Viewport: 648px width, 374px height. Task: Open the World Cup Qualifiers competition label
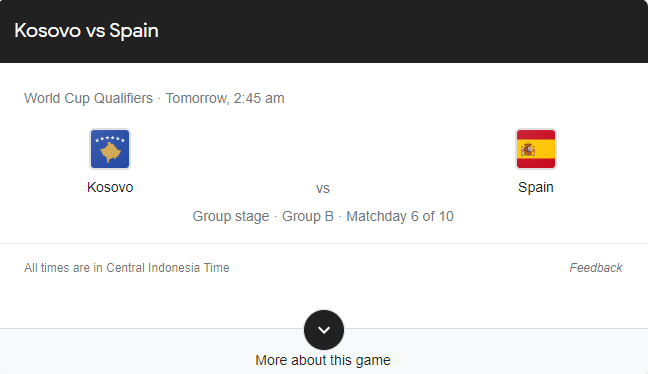tap(88, 98)
